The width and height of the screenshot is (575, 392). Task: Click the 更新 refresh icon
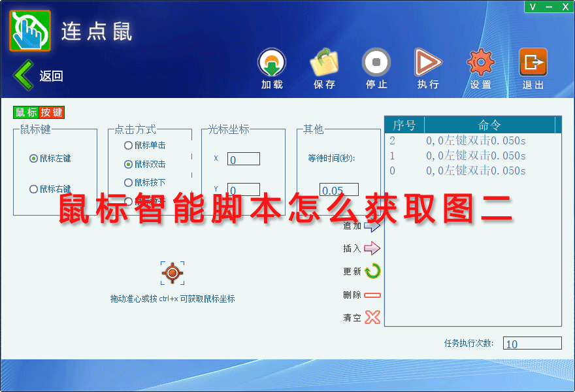[373, 271]
